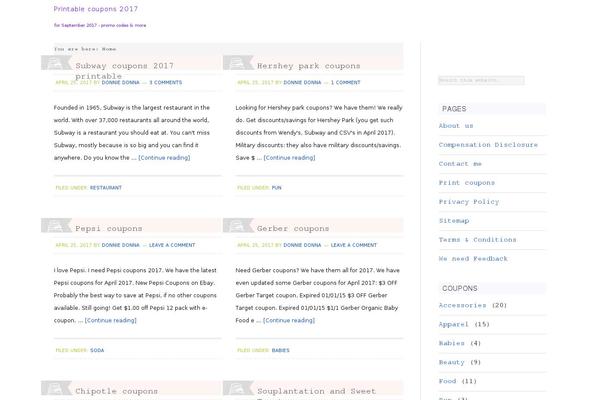The width and height of the screenshot is (600, 400).
Task: Click Leave a Comment on Pepsi coupons post
Action: point(172,245)
